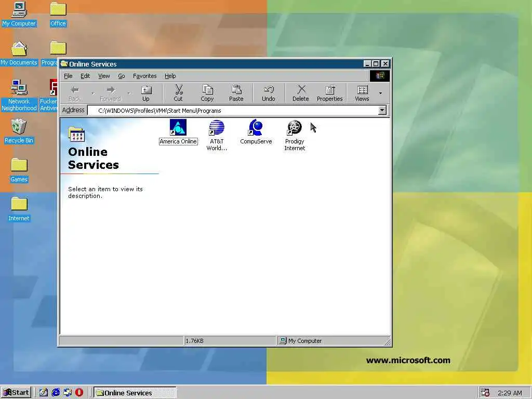Screen dimensions: 532x399
Task: Select the Programs folder on desktop
Action: (54, 54)
